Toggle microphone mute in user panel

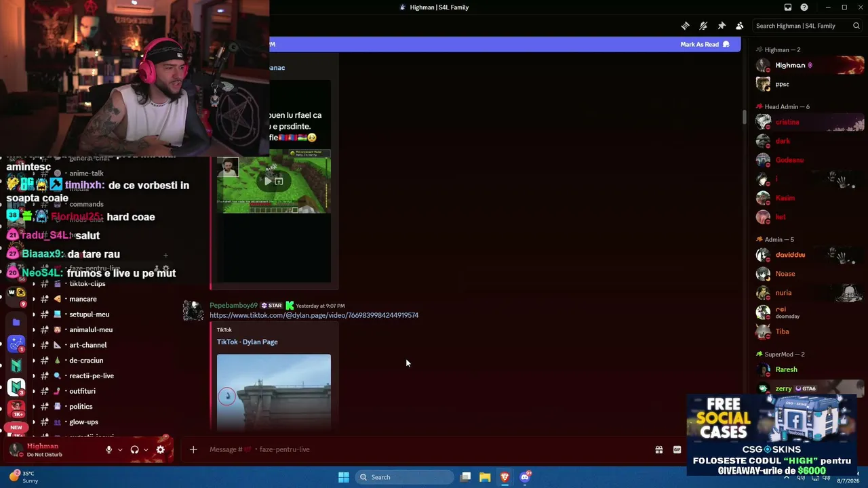pos(108,449)
